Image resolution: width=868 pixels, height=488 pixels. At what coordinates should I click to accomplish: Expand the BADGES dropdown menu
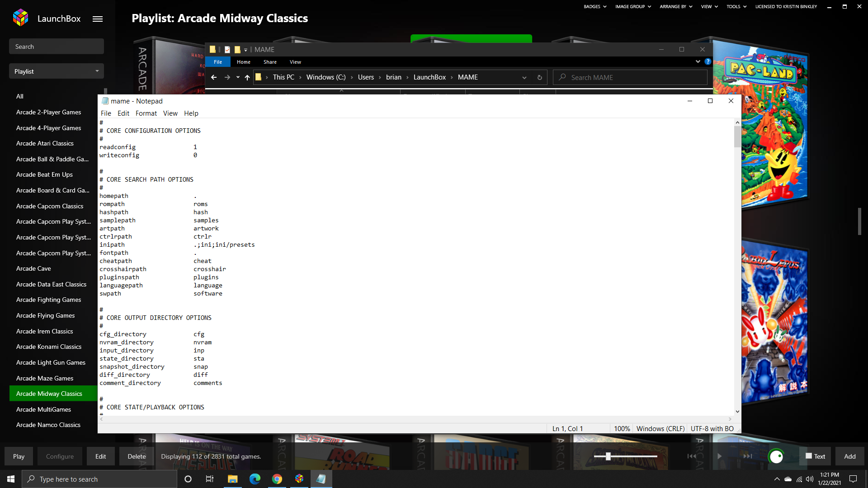tap(595, 6)
